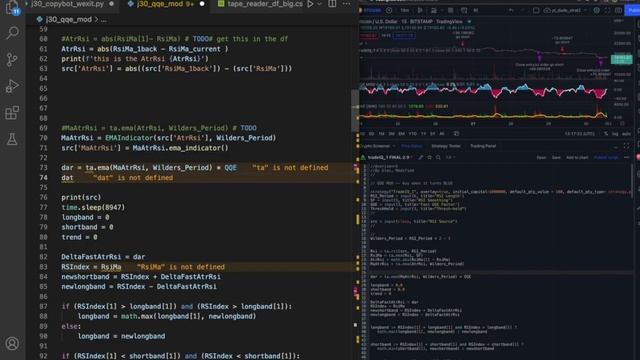This screenshot has width=640, height=360.
Task: Open the Run and Debug view
Action: coord(12,86)
